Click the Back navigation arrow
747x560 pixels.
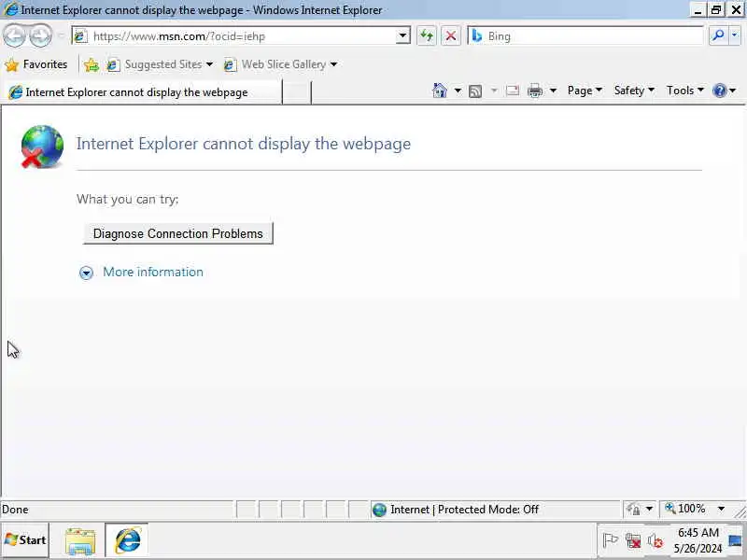[14, 35]
